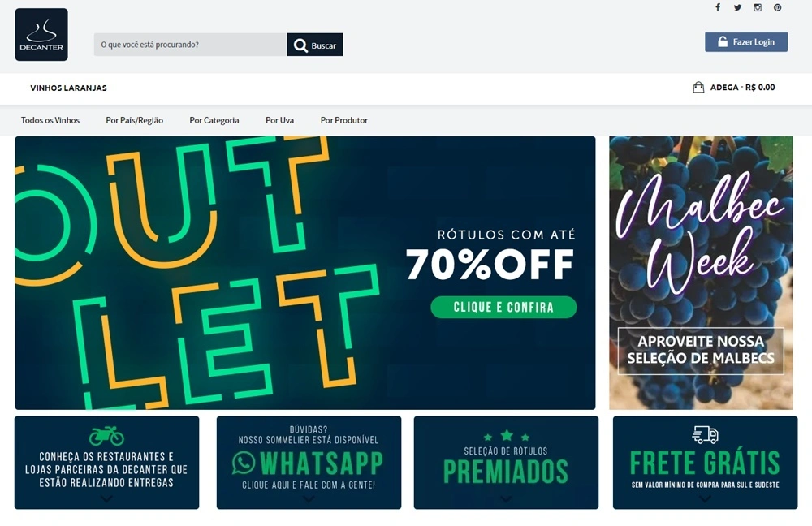Viewport: 812px width, 526px height.
Task: Click the WhatsApp logo icon
Action: click(x=244, y=463)
